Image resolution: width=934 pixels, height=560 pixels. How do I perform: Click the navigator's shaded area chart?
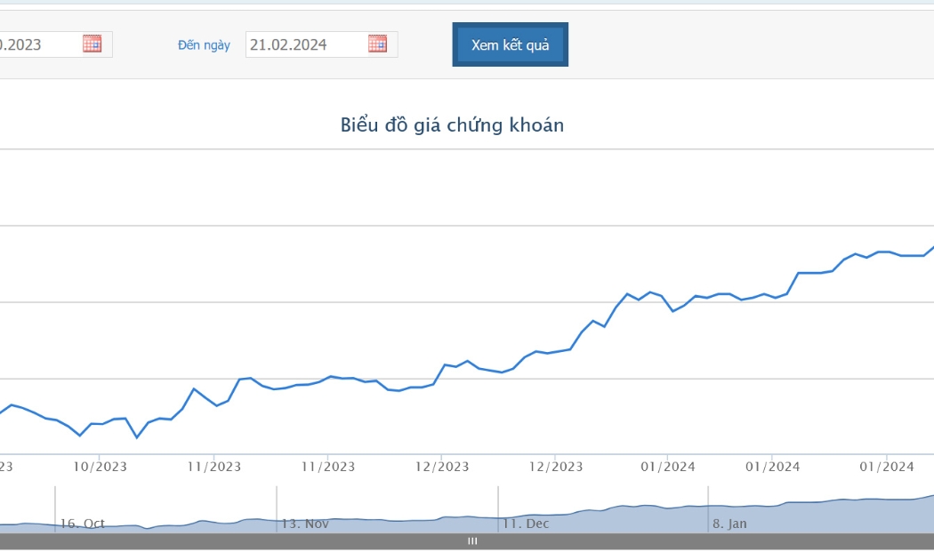[467, 515]
